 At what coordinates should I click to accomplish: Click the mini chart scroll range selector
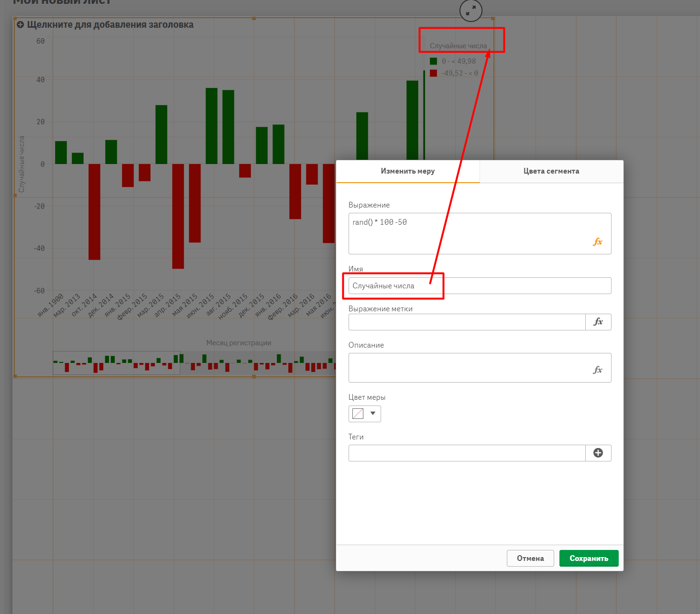pos(116,363)
